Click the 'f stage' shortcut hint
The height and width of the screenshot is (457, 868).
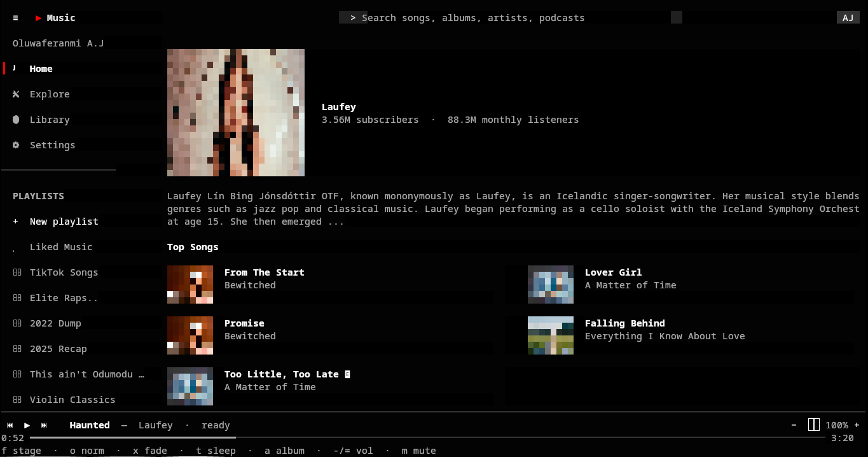pyautogui.click(x=21, y=451)
